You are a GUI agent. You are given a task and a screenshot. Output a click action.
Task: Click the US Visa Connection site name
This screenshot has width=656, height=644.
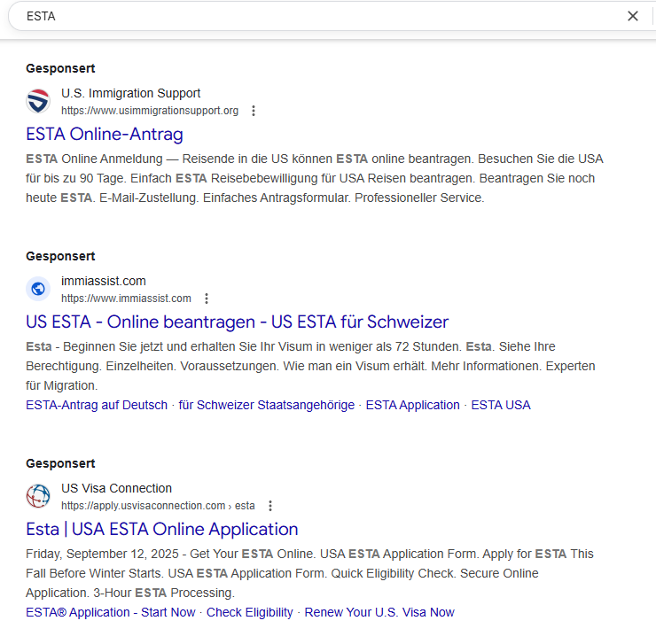(x=116, y=488)
